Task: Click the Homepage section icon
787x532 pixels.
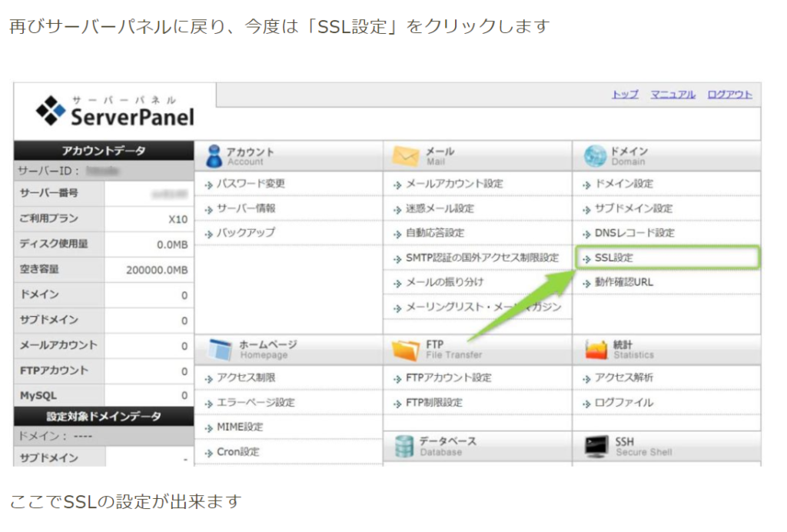Action: coord(220,349)
